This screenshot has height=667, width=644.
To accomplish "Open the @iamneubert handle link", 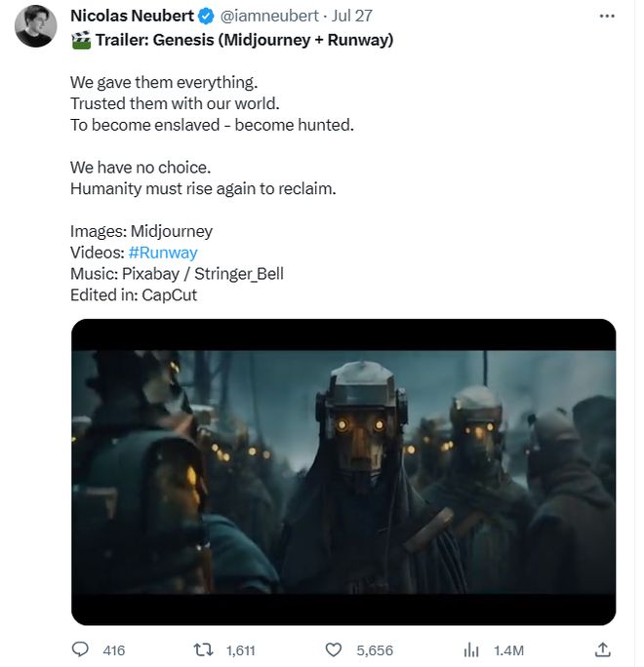I will click(x=269, y=17).
